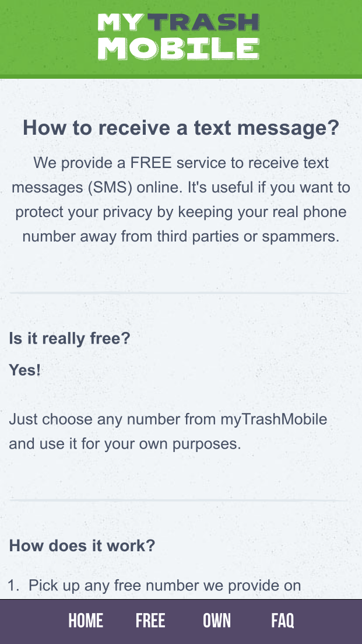Go to the FREE numbers section
This screenshot has height=644, width=362.
[x=150, y=621]
